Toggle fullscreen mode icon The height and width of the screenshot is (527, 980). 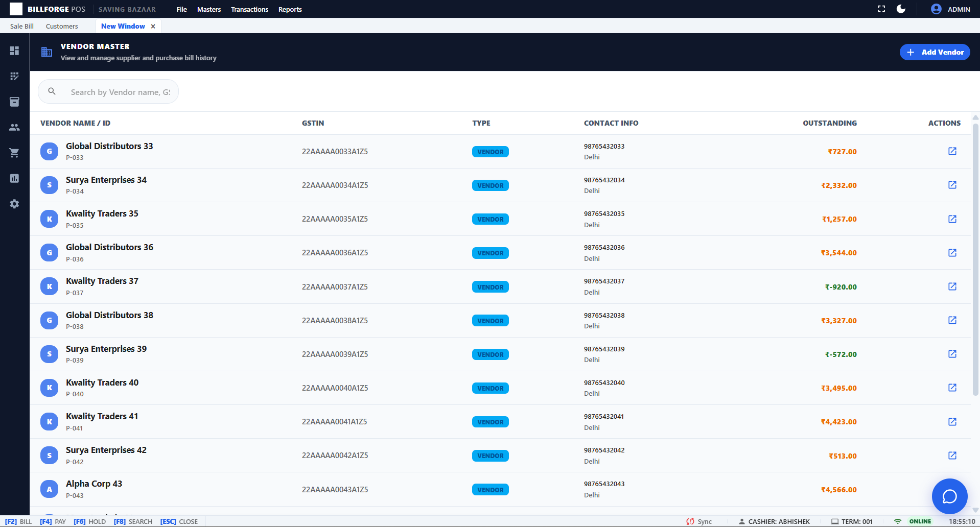coord(881,9)
